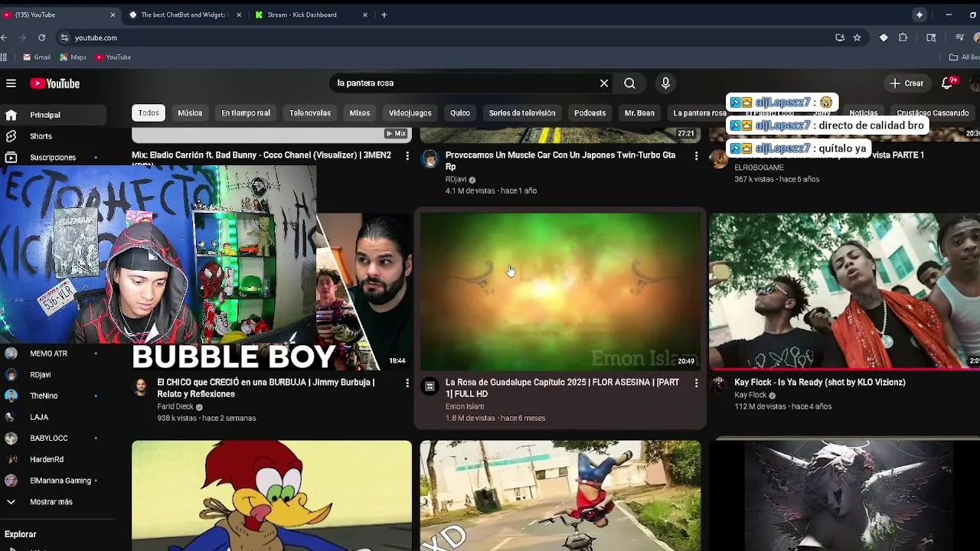980x551 pixels.
Task: Select the Series de televisión filter chip
Action: (x=522, y=112)
